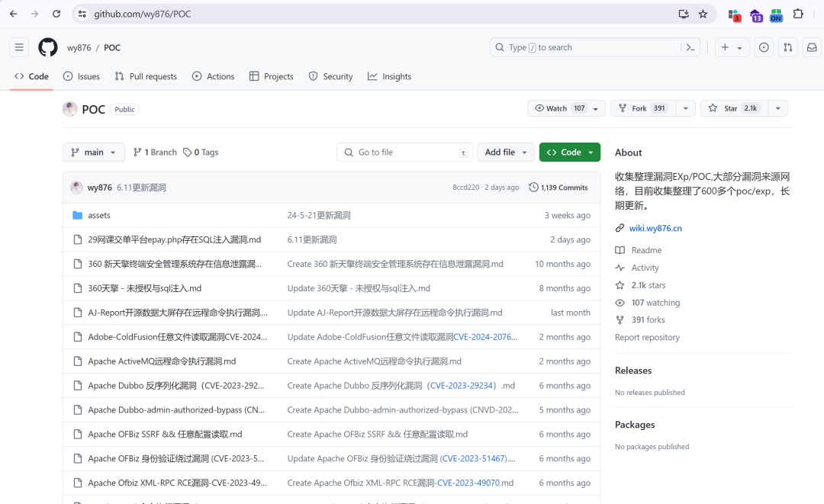
Task: Open Releases section heading
Action: [633, 371]
